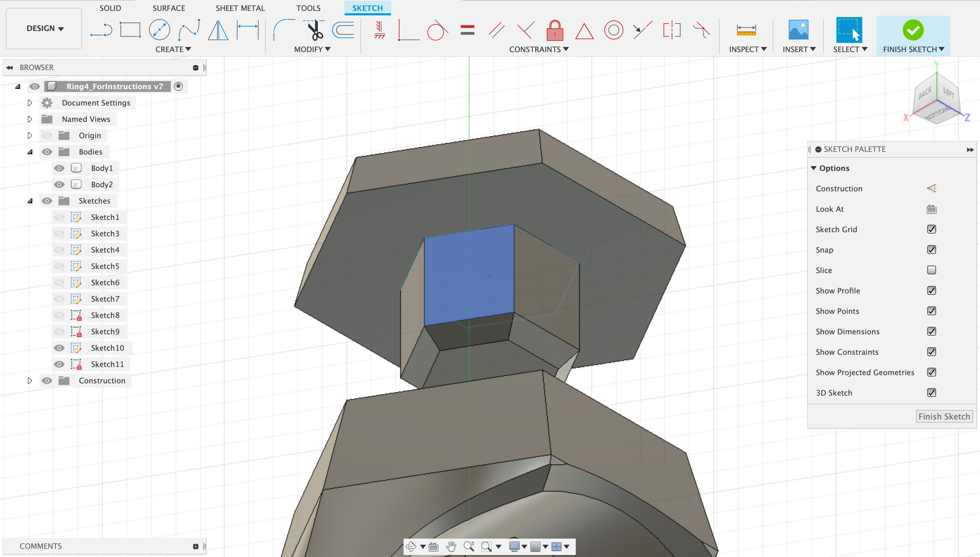Screen dimensions: 980x557
Task: Select the Pan hand tool
Action: (x=451, y=546)
